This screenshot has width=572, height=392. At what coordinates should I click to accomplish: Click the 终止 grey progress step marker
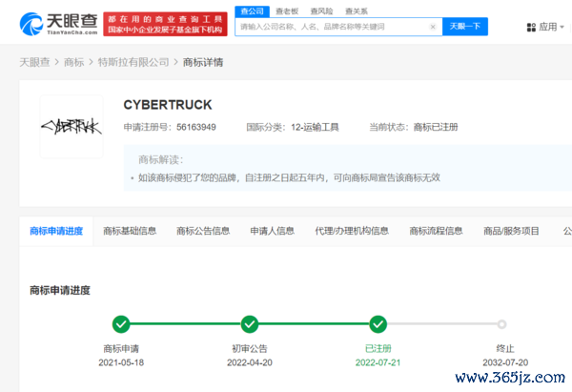(502, 324)
